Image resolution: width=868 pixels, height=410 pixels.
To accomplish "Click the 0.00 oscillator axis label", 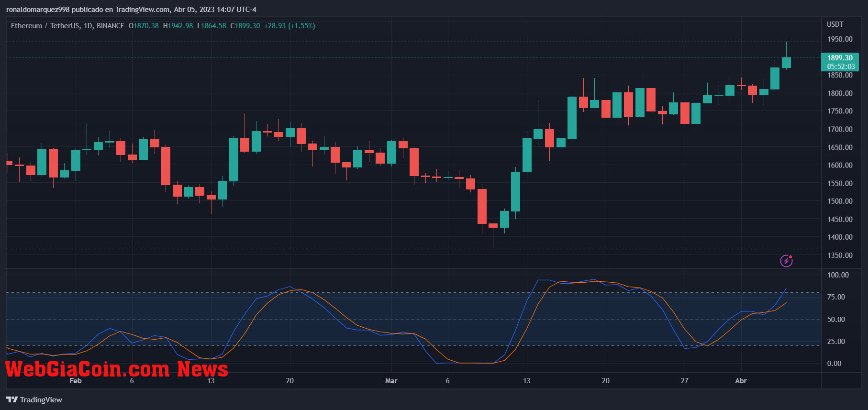I will tap(834, 364).
